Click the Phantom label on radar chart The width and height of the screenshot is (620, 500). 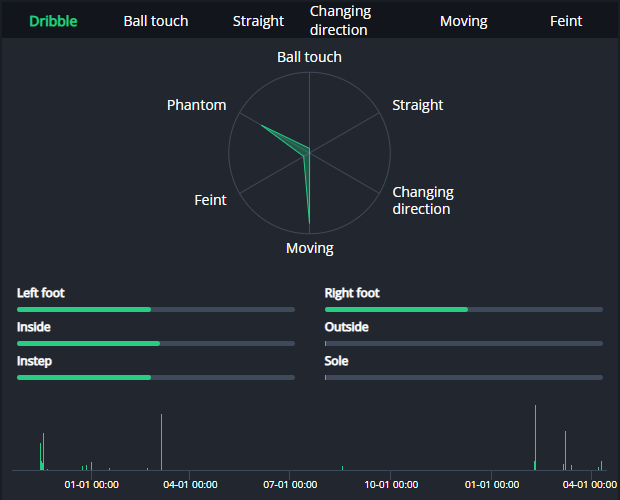click(196, 105)
